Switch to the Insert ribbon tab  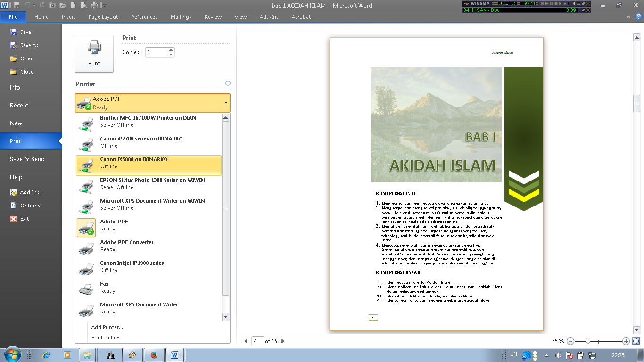(x=68, y=17)
